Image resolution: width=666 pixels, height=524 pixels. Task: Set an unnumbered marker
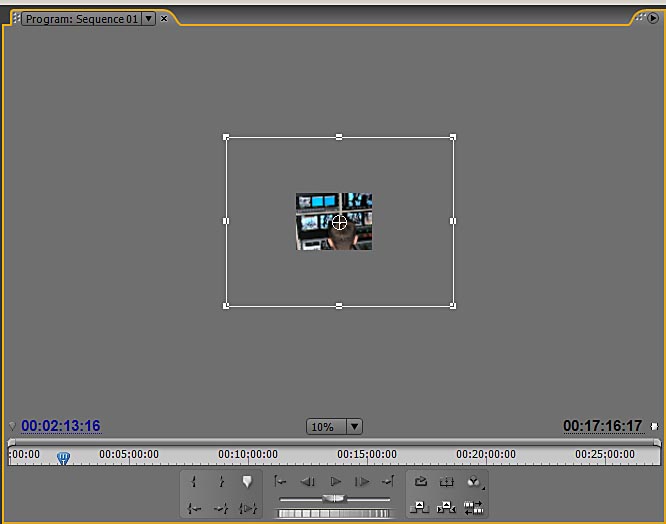point(247,482)
